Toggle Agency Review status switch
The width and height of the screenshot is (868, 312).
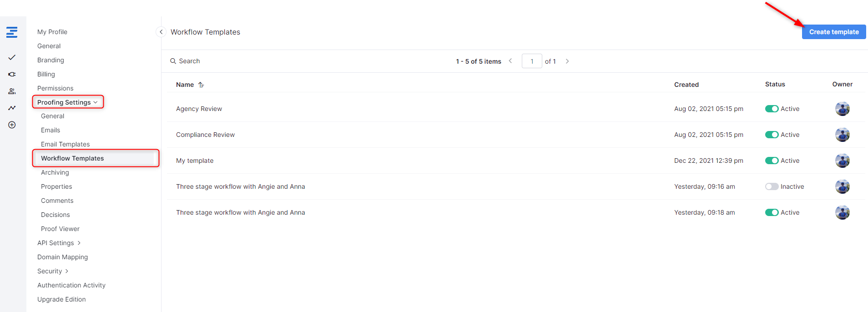click(772, 109)
